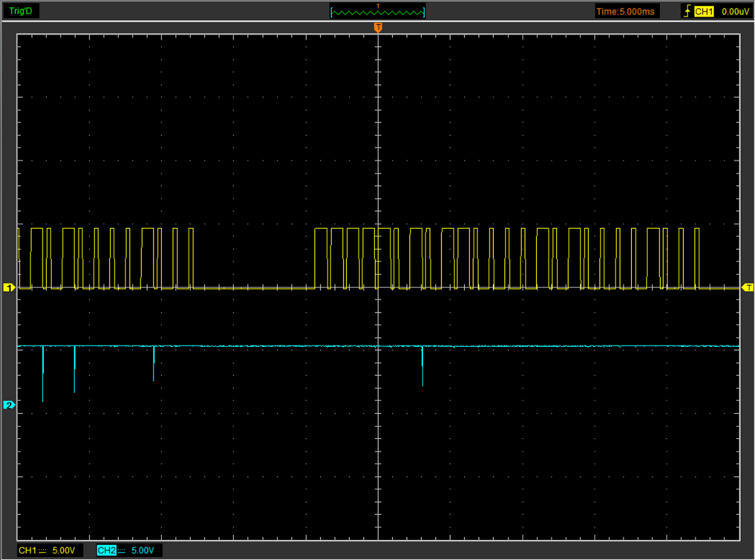
Task: Click the cyan spike right of center
Action: (422, 366)
